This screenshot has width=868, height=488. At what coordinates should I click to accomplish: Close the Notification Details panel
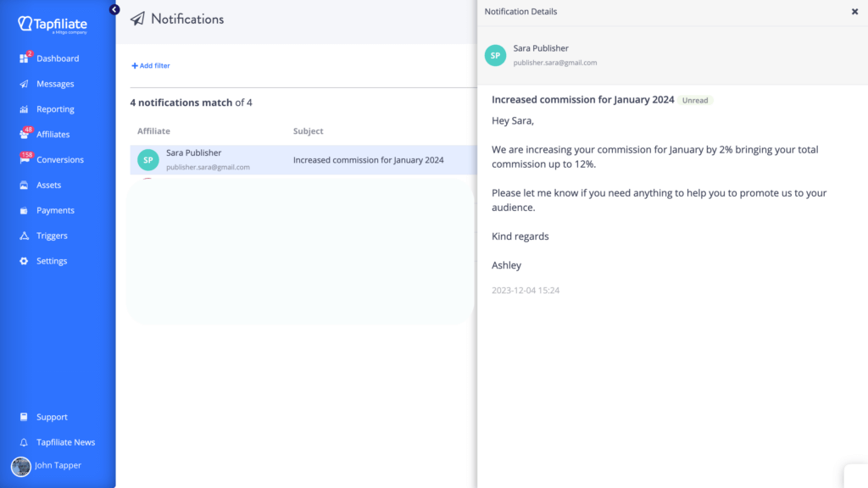[x=854, y=12]
